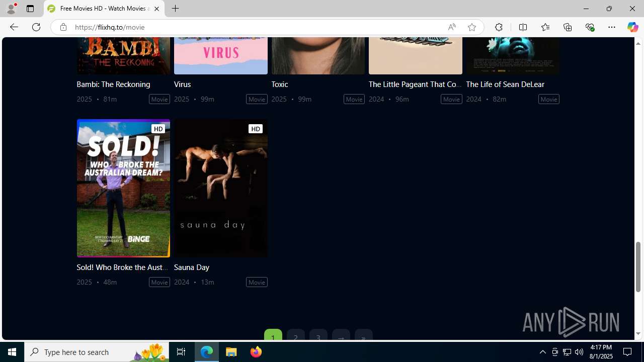Viewport: 644px width, 362px height.
Task: Enable Split screen view
Action: click(x=523, y=27)
